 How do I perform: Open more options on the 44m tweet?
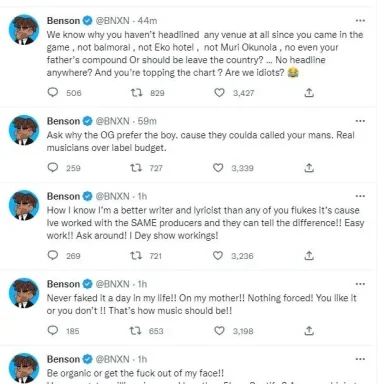[x=360, y=21]
